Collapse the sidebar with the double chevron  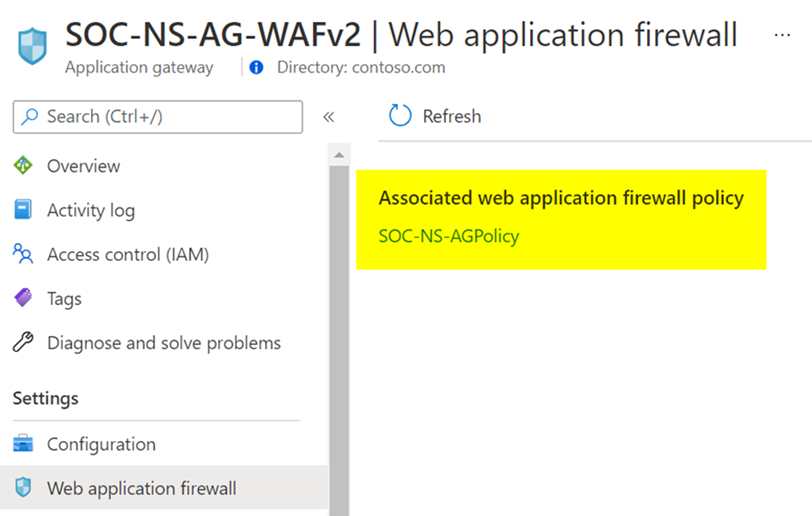(328, 117)
